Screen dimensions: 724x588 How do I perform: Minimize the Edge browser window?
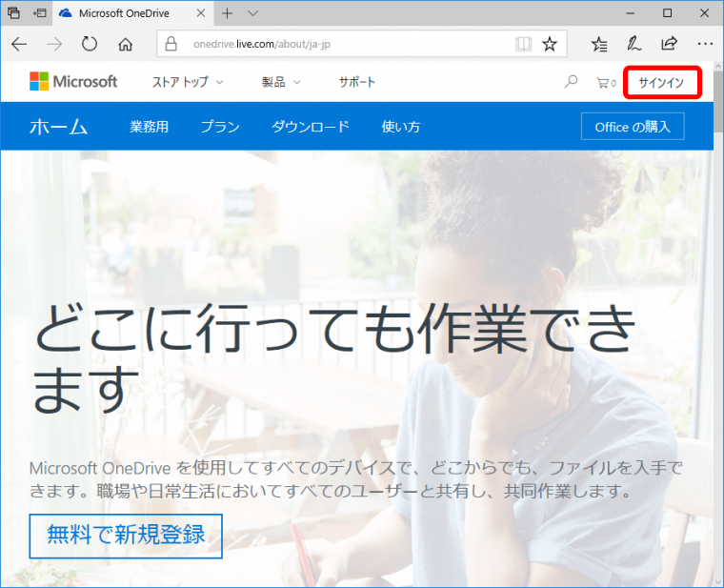631,13
